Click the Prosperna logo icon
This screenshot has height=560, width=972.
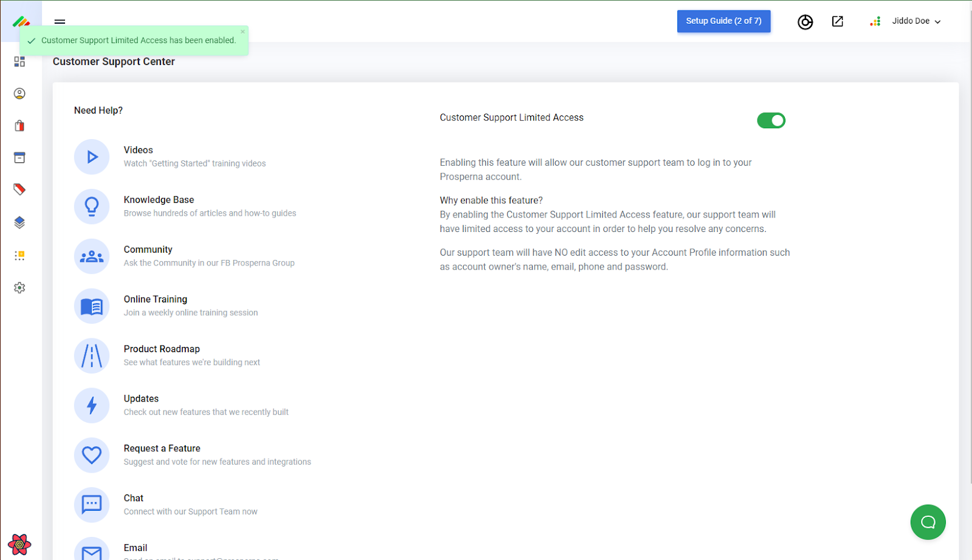coord(21,21)
